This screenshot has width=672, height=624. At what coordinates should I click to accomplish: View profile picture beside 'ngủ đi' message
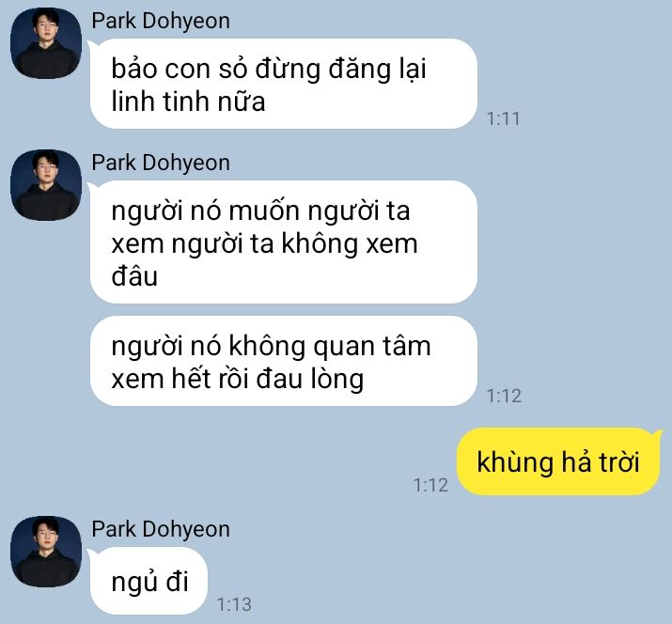point(46,551)
